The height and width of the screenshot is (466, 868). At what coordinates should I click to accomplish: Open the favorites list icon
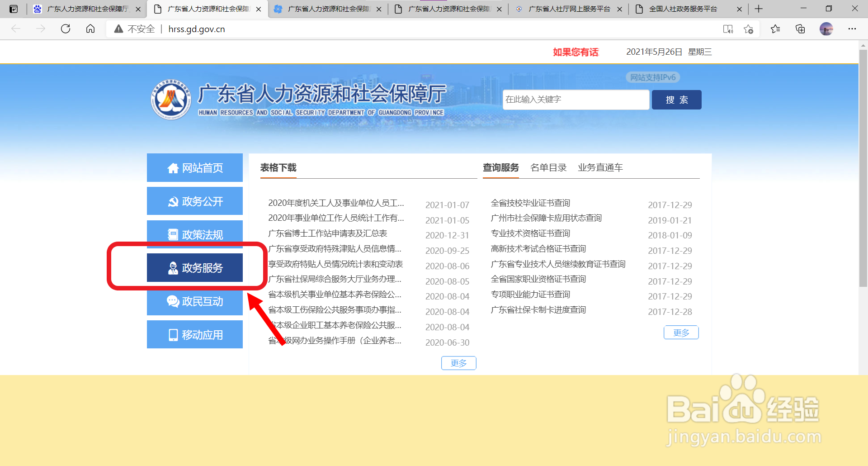click(x=775, y=29)
